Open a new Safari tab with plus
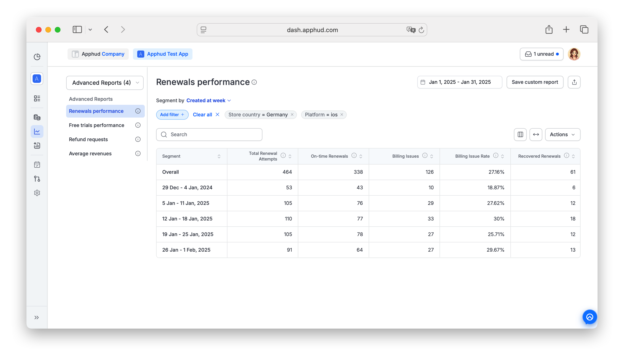The width and height of the screenshot is (624, 364). coord(566,30)
